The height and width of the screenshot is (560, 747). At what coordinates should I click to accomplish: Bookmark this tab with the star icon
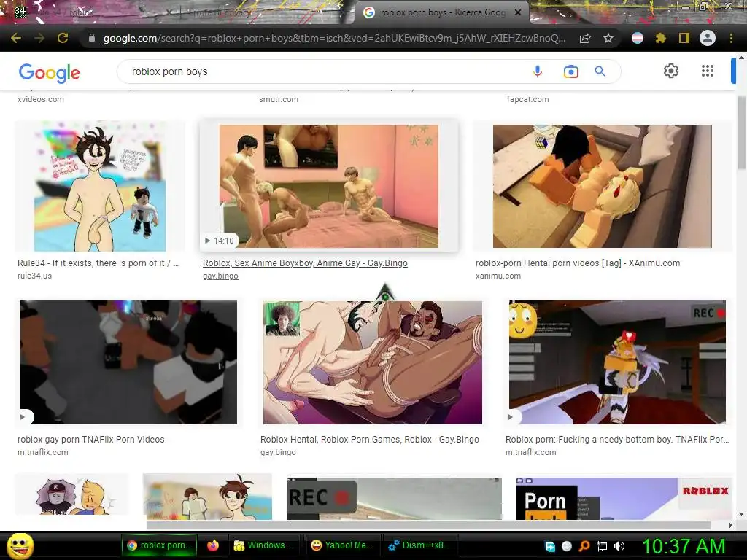pyautogui.click(x=608, y=38)
